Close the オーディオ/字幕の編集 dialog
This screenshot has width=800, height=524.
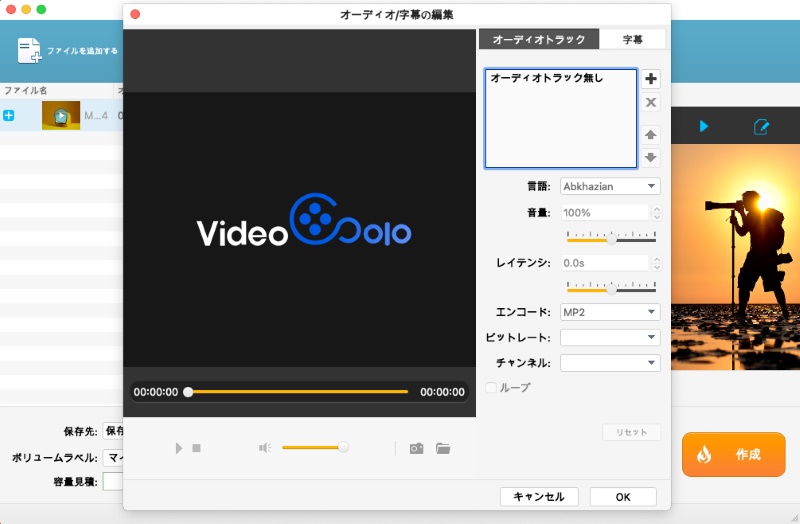point(135,14)
